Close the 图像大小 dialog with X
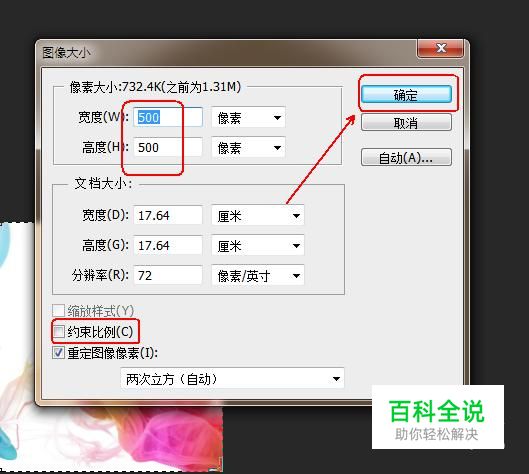The width and height of the screenshot is (529, 474). (x=441, y=48)
